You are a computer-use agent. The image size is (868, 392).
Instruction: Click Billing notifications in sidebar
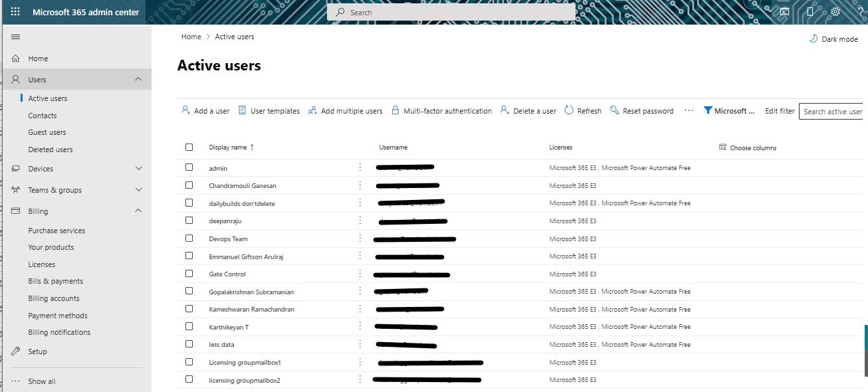(x=59, y=332)
